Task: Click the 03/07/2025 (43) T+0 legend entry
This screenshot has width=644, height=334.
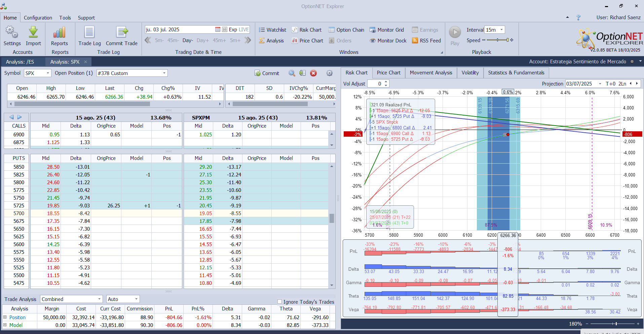Action: pos(389,223)
